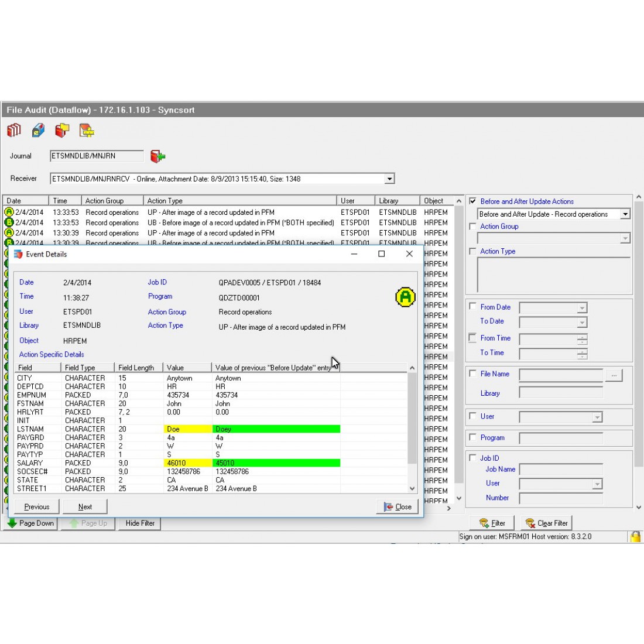Click the Clear Filter button
The image size is (644, 644).
(x=547, y=523)
